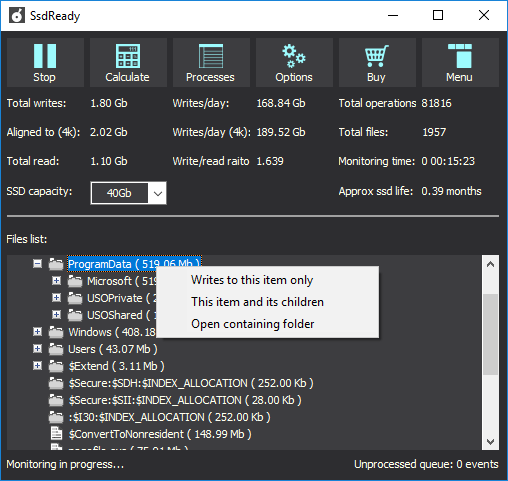The width and height of the screenshot is (508, 481).
Task: Click the Stop monitoring pause icon
Action: click(x=45, y=56)
